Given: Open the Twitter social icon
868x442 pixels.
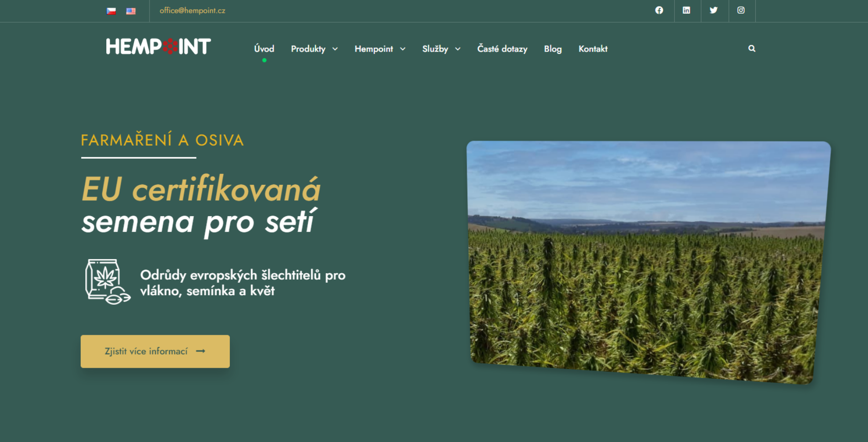Looking at the screenshot, I should (713, 10).
